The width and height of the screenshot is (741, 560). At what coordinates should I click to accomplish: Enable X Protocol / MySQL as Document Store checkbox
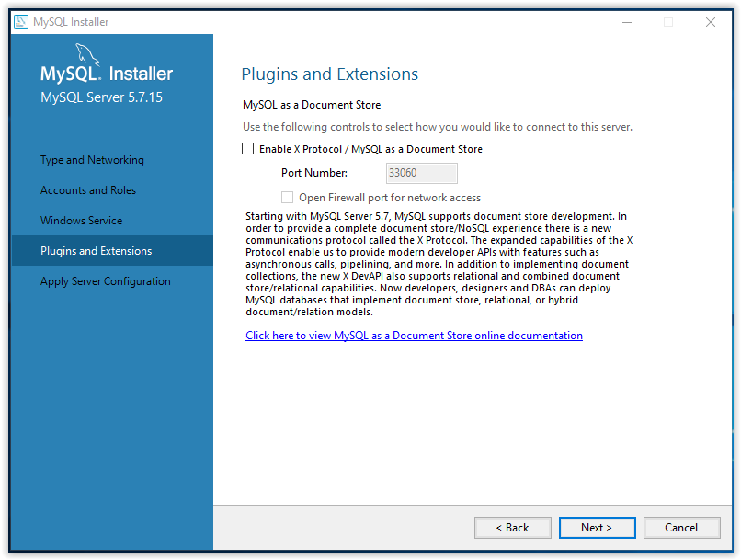(247, 149)
